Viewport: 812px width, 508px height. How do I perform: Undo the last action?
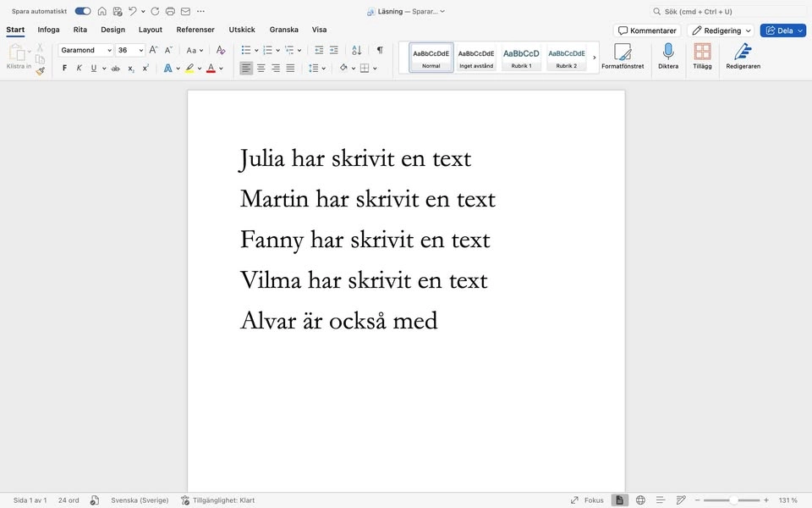[133, 11]
